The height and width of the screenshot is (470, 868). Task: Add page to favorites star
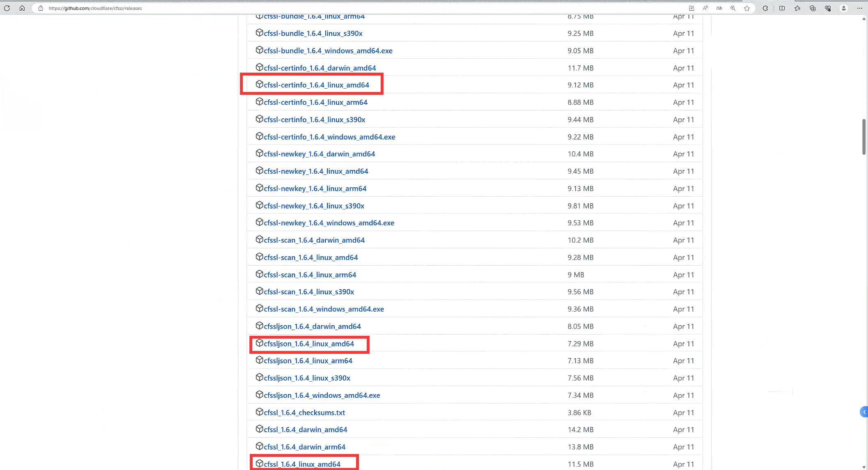747,8
